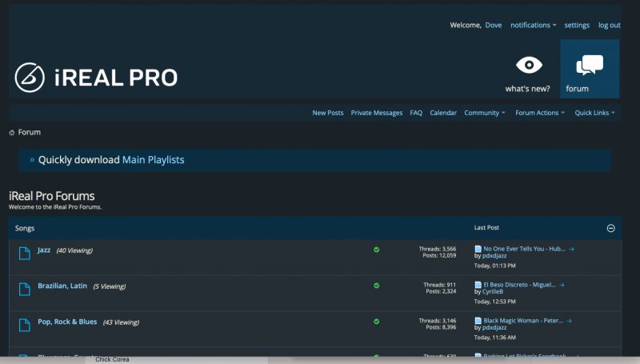640x364 pixels.
Task: Open the Black Magic Woman thread
Action: [x=523, y=321]
